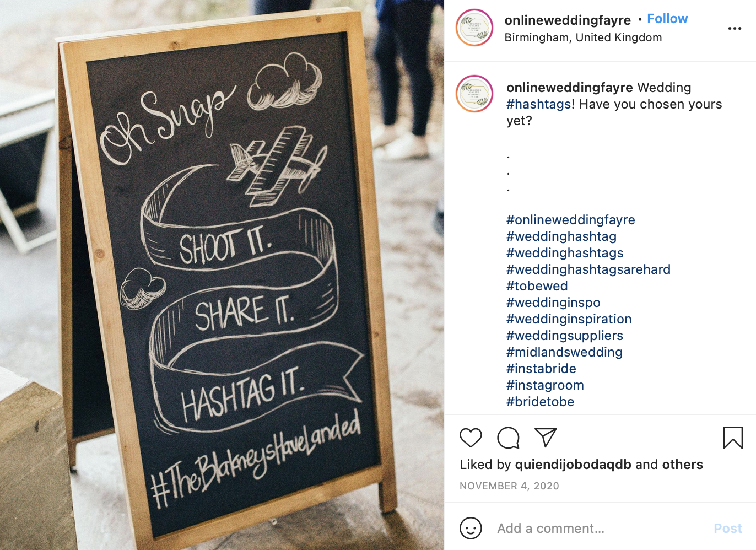756x550 pixels.
Task: Open the Birmingham, United Kingdom location
Action: tap(583, 37)
